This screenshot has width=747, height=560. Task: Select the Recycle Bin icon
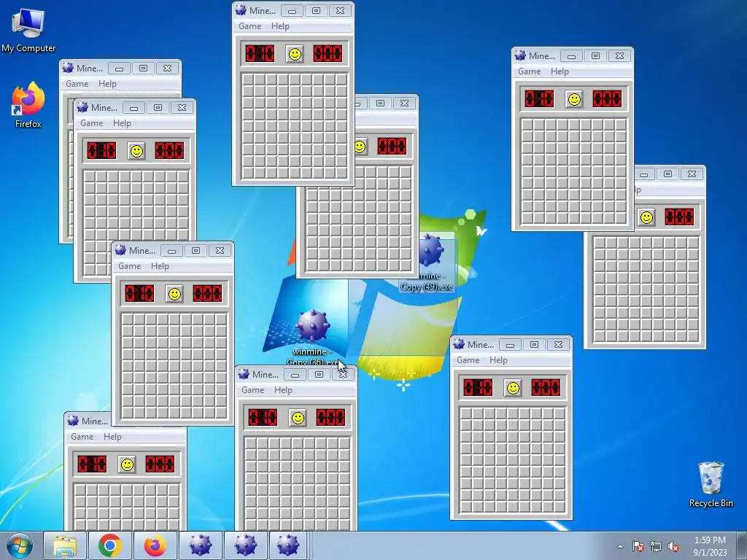click(711, 484)
